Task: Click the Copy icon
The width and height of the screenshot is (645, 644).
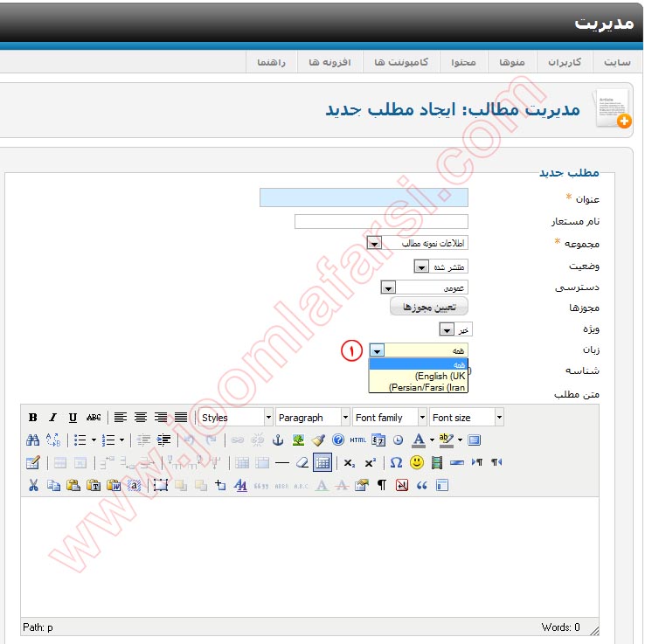Action: click(x=53, y=485)
